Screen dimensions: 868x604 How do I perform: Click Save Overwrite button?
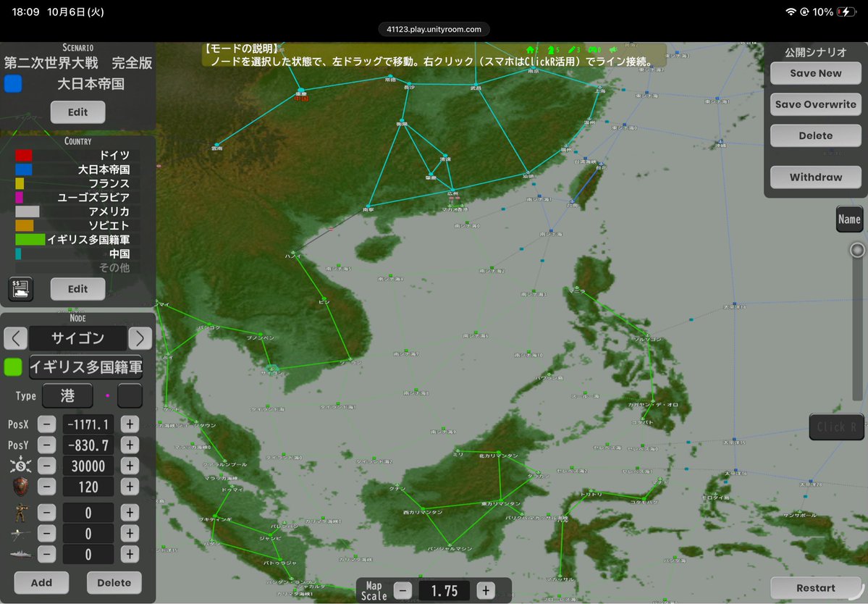click(x=815, y=104)
